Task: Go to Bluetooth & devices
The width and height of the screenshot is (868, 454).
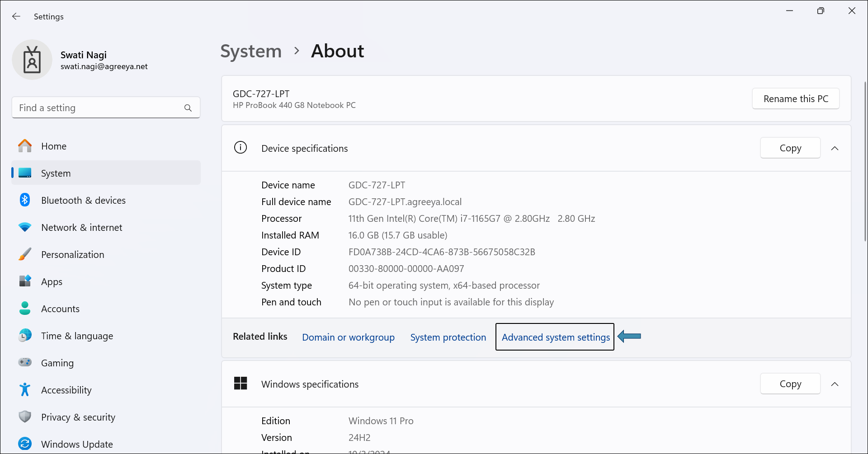Action: click(106, 200)
